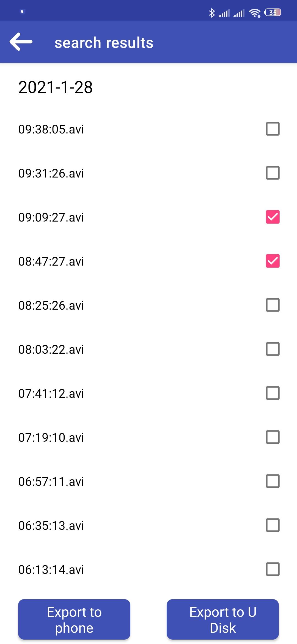Tap the first cellular signal icon
The image size is (297, 644).
point(224,13)
